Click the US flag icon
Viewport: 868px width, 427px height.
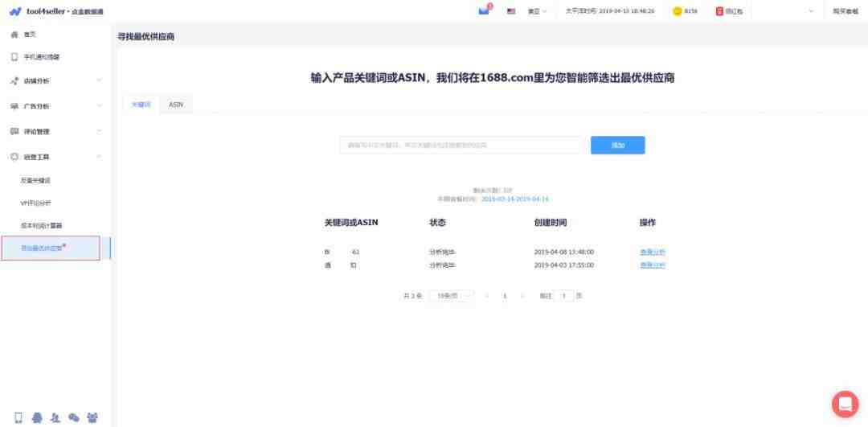511,11
